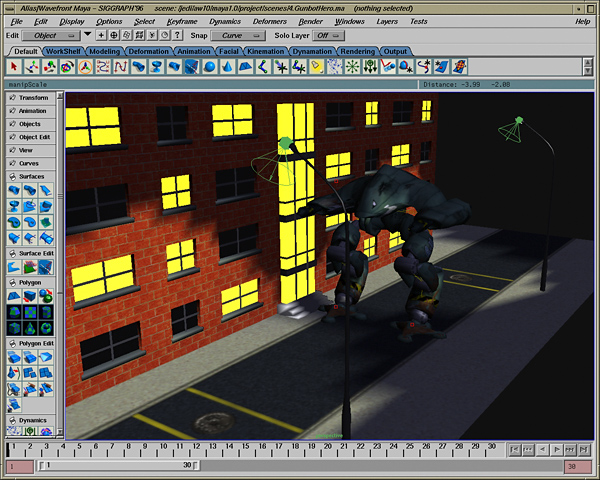Expand the Animation tool section

tap(31, 111)
